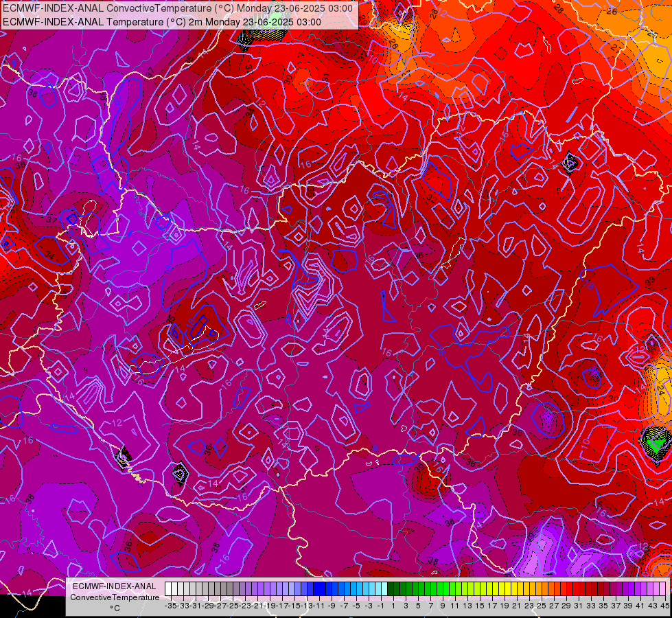Click the -27 value on the legend scale

point(221,606)
